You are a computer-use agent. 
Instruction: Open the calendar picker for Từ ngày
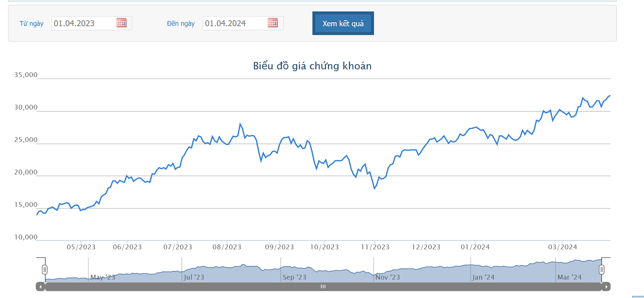pyautogui.click(x=121, y=23)
